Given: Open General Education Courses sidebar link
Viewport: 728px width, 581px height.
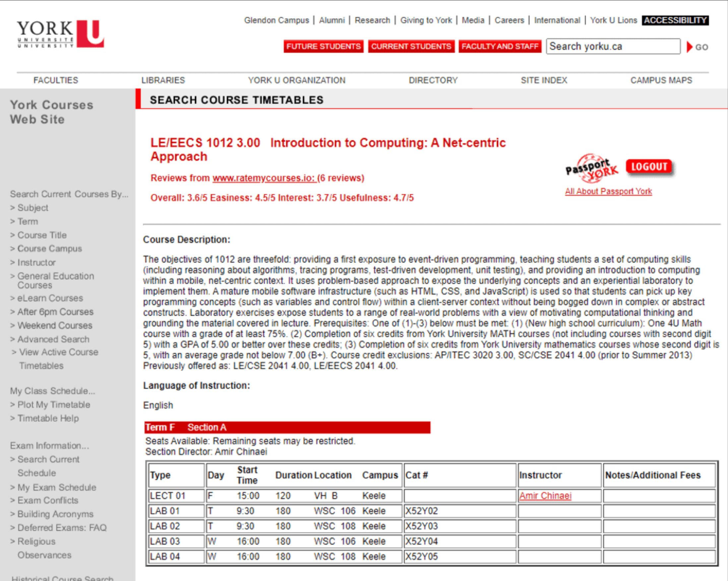Looking at the screenshot, I should pyautogui.click(x=56, y=281).
